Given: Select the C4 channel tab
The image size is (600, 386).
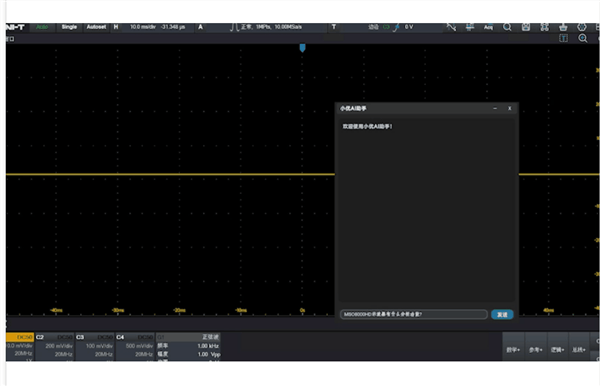Looking at the screenshot, I should click(x=135, y=337).
